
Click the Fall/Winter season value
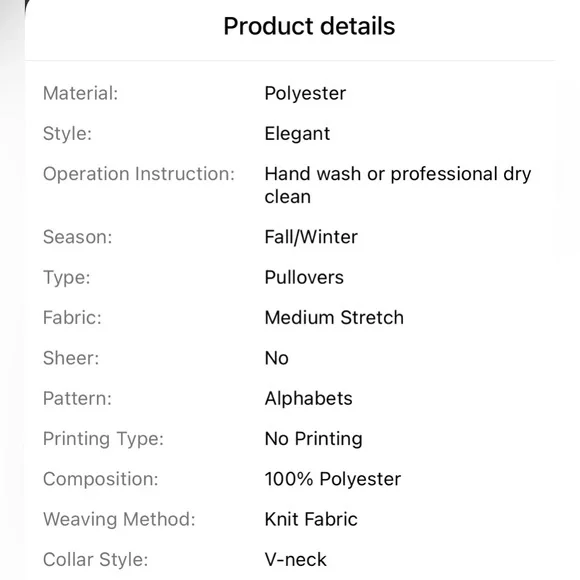(x=311, y=237)
